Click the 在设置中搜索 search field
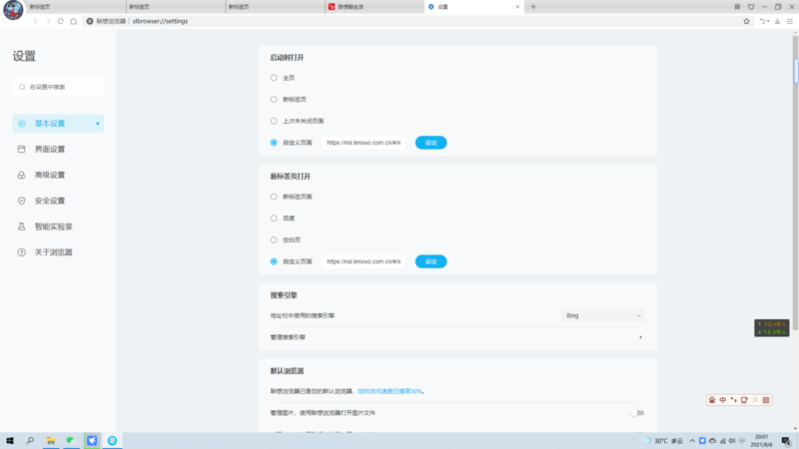This screenshot has height=449, width=799. pyautogui.click(x=60, y=87)
